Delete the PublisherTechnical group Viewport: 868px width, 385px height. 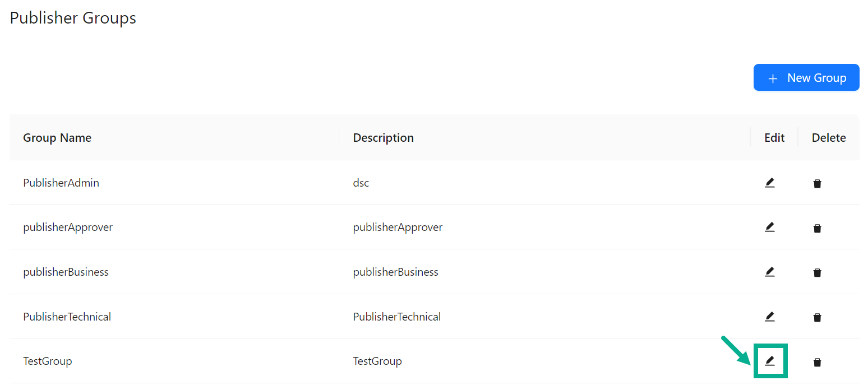click(818, 317)
